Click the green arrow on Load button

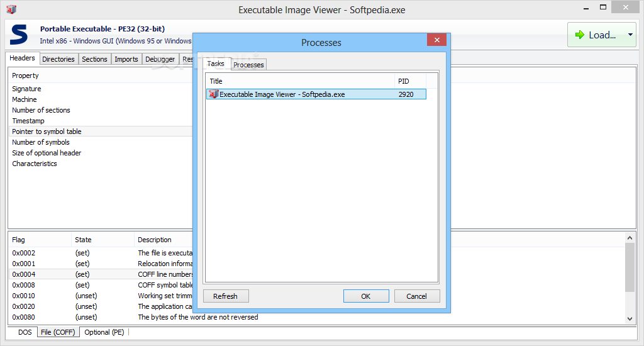[x=579, y=35]
